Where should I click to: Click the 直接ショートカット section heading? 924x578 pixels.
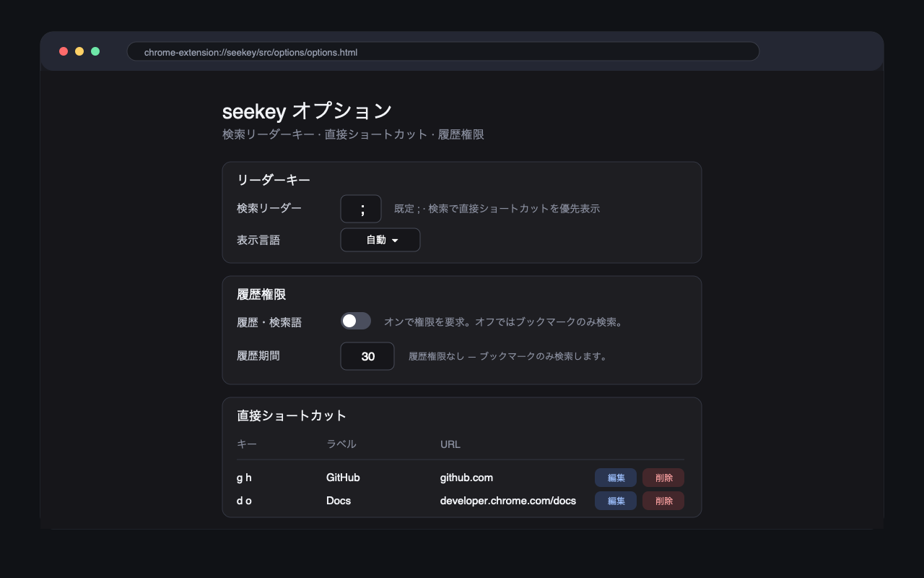tap(292, 415)
